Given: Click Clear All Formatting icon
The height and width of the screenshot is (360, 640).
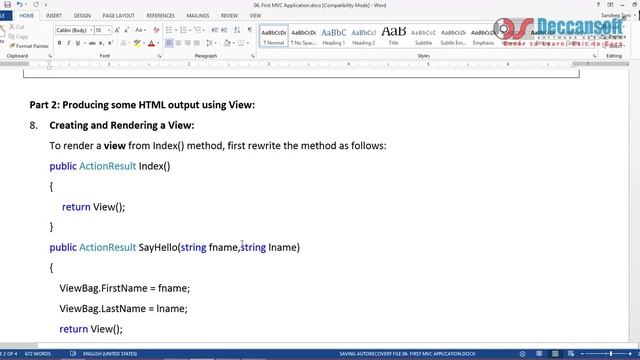Looking at the screenshot, I should click(156, 30).
